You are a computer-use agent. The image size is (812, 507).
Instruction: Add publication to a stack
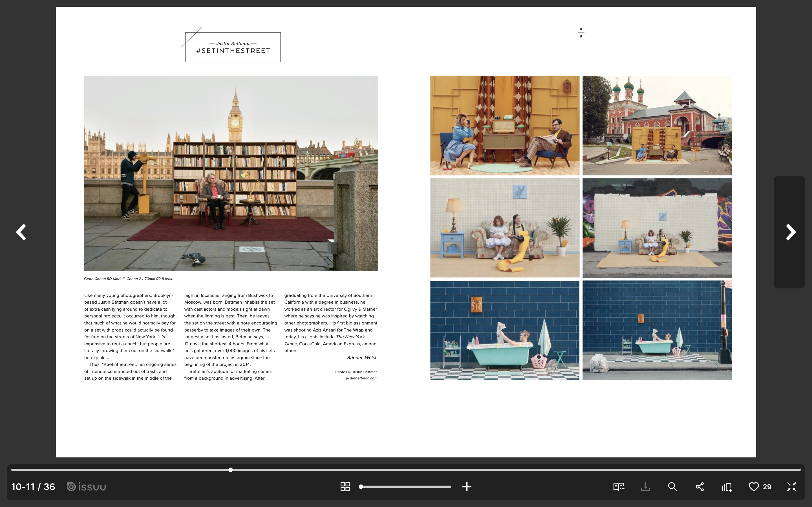[x=727, y=486]
